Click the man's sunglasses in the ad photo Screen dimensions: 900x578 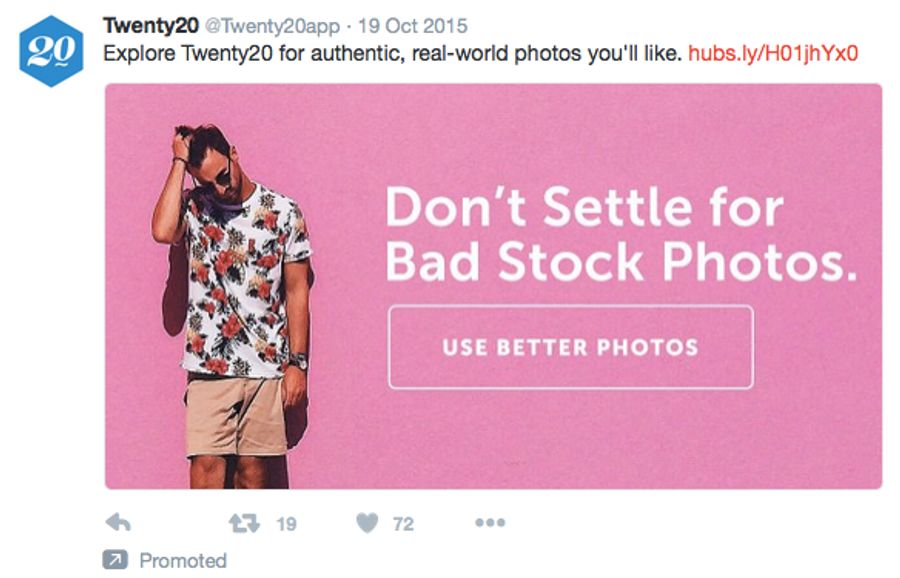point(221,179)
